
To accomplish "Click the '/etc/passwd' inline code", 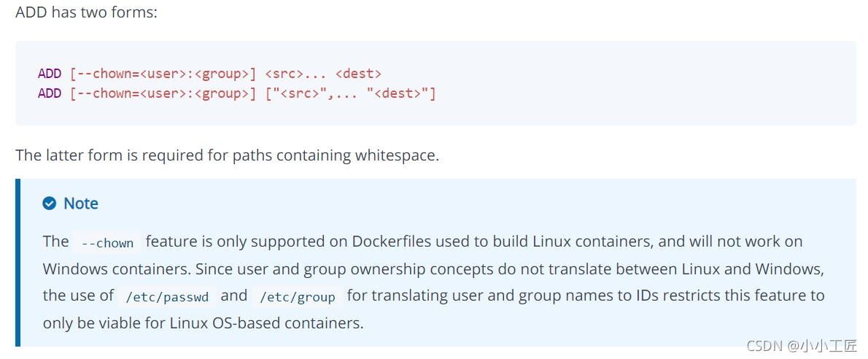I will click(167, 297).
